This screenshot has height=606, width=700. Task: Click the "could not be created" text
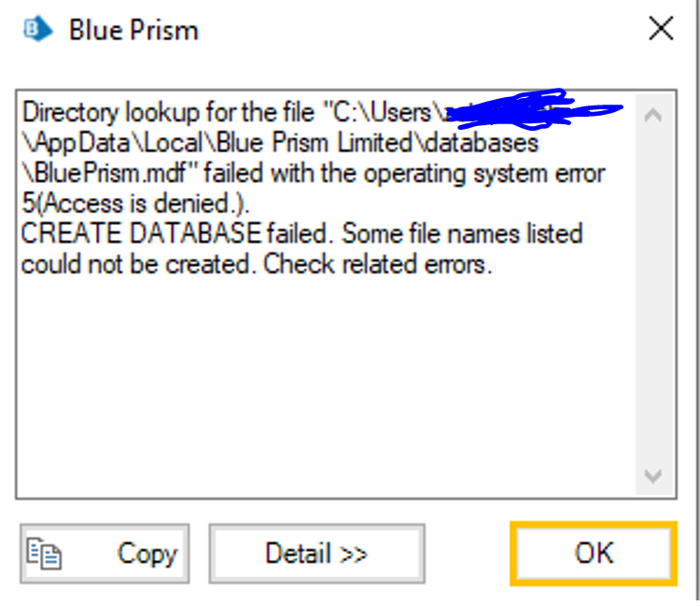tap(139, 263)
